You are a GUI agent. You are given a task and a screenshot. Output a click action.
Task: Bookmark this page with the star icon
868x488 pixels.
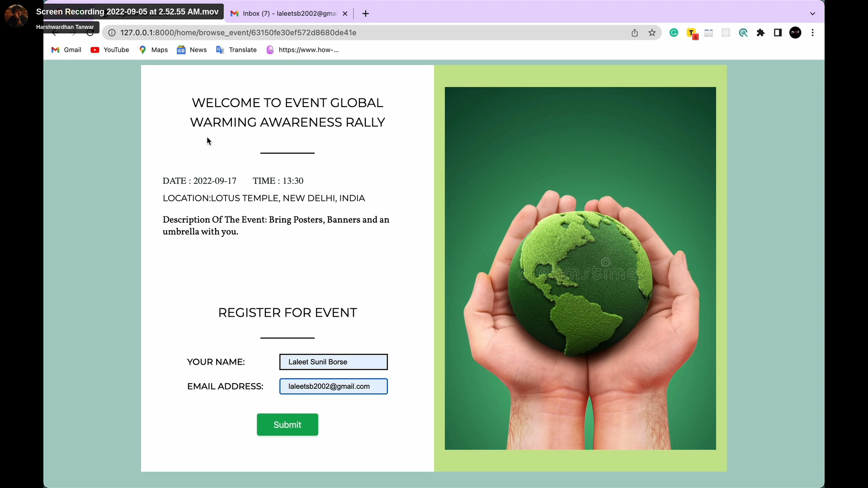pos(652,33)
